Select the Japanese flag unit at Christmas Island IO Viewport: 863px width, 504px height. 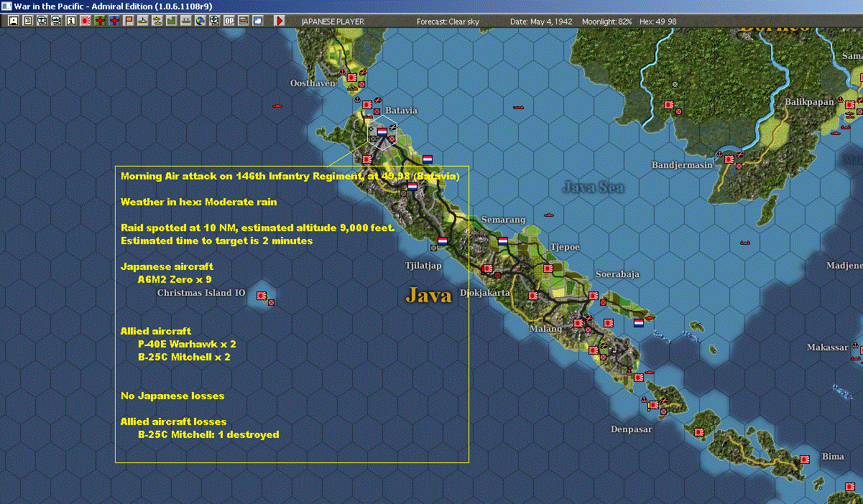[262, 295]
